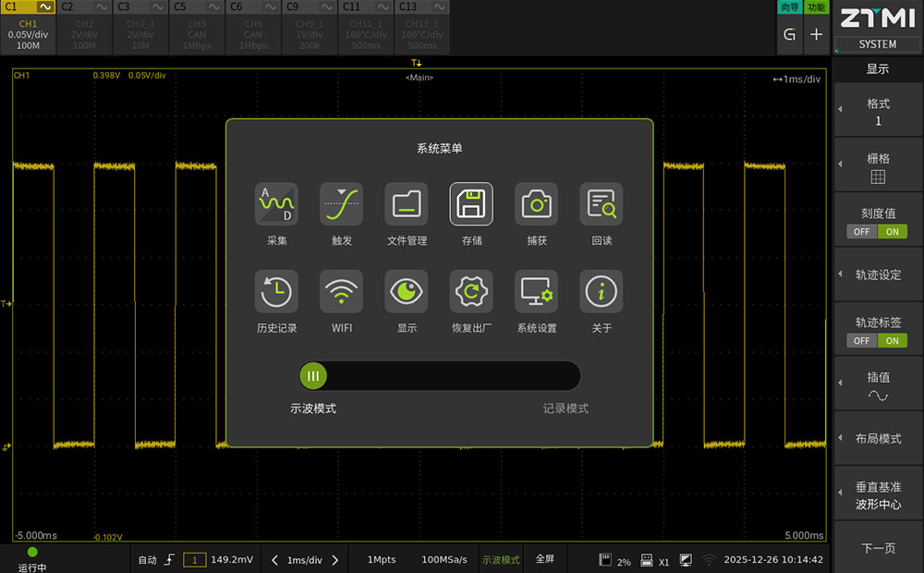The width and height of the screenshot is (924, 573).
Task: Open the WIFI settings icon
Action: [341, 292]
